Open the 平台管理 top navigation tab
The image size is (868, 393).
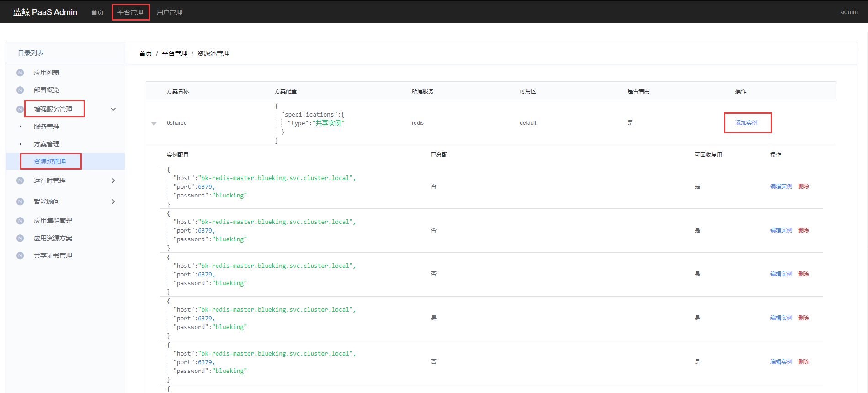click(x=130, y=12)
